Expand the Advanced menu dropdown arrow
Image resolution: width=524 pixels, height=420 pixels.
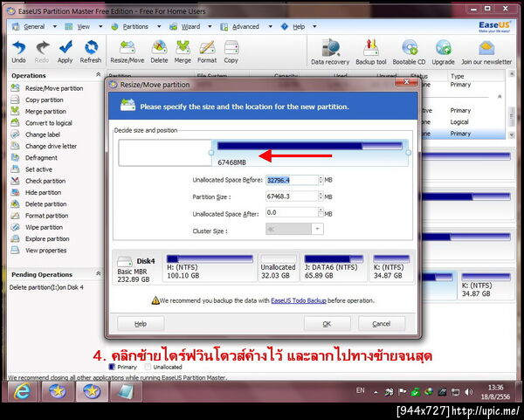tap(270, 27)
